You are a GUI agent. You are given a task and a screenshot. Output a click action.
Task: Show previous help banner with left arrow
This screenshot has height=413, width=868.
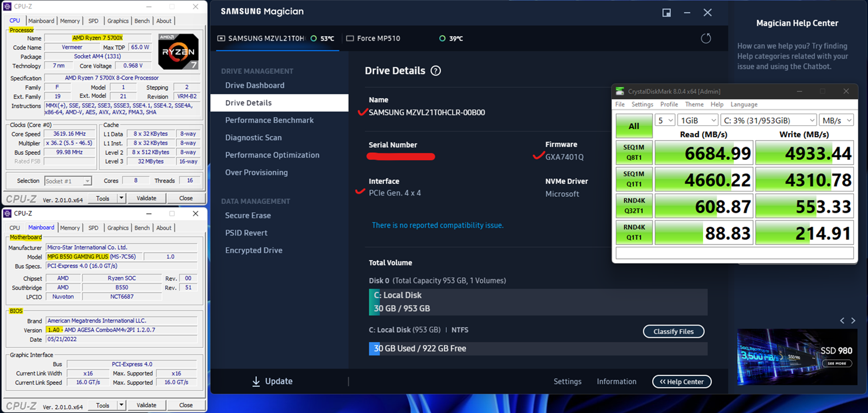point(842,320)
